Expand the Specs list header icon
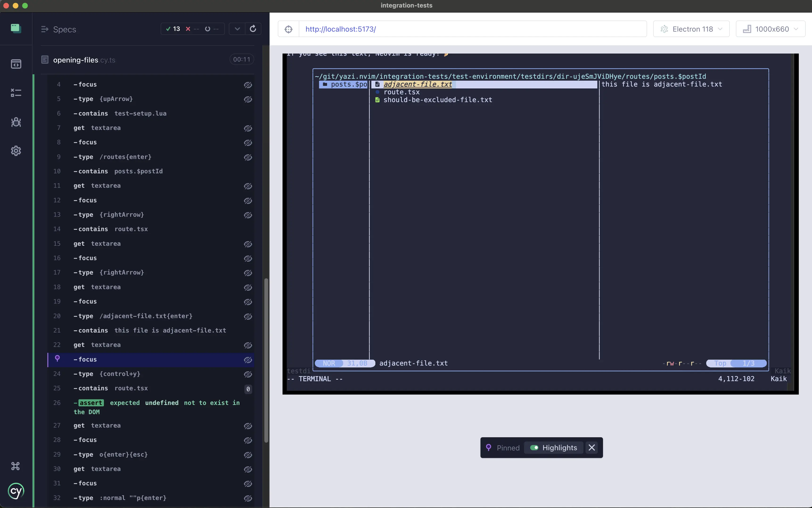Screen dimensions: 812x508 pos(44,29)
